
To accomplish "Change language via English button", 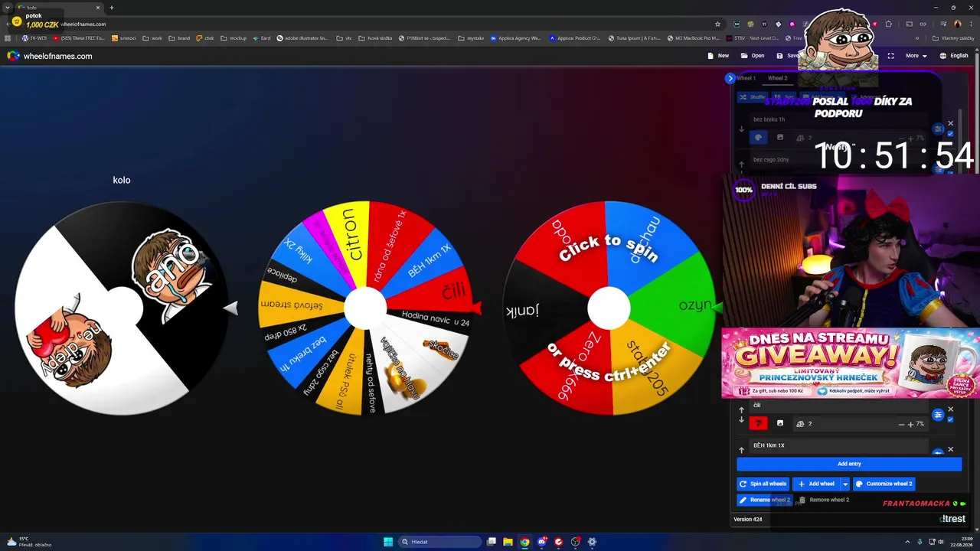I will pyautogui.click(x=953, y=56).
